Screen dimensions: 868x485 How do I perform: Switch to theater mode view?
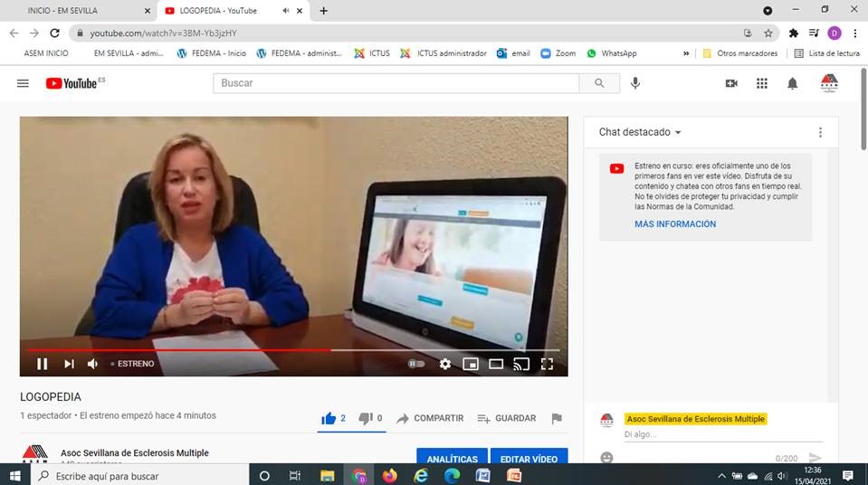click(x=496, y=364)
